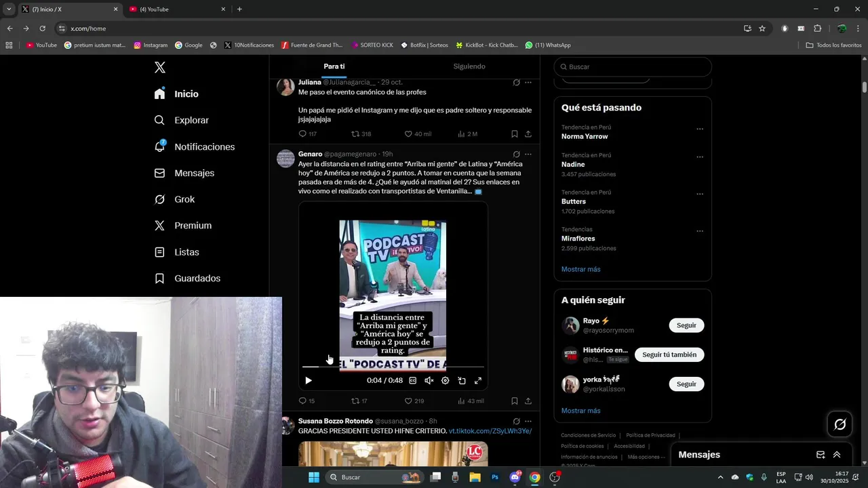The width and height of the screenshot is (868, 488).
Task: Switch to the Siguiendo tab
Action: 469,66
